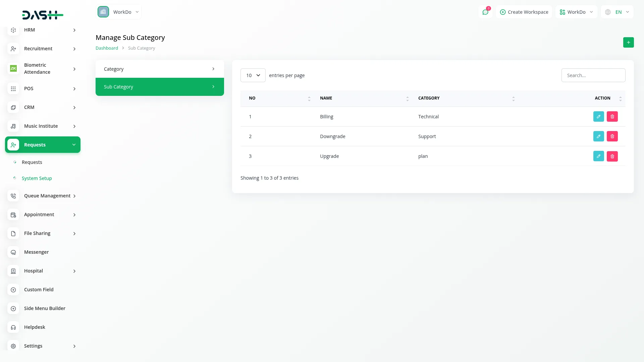Open Helpdesk from the sidebar

pos(35,327)
